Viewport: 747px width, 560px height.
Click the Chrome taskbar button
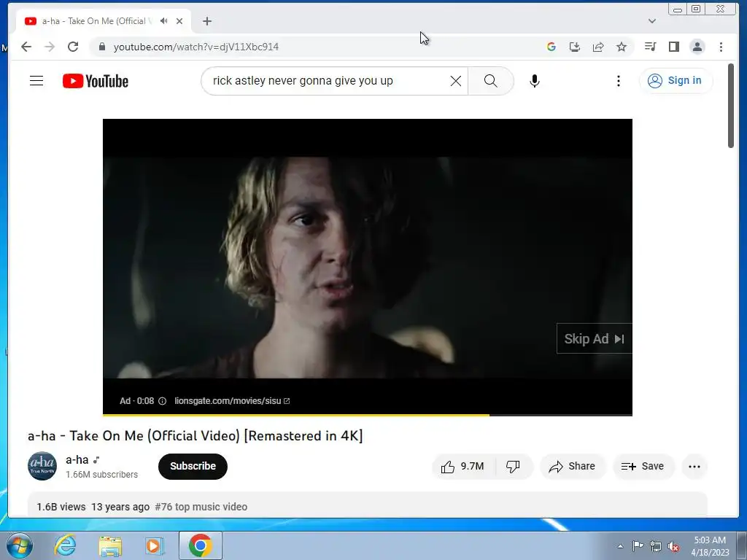[x=201, y=545]
